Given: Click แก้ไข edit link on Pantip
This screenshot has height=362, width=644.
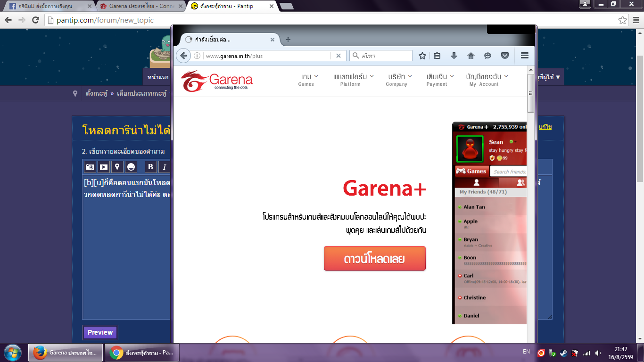Looking at the screenshot, I should (545, 127).
